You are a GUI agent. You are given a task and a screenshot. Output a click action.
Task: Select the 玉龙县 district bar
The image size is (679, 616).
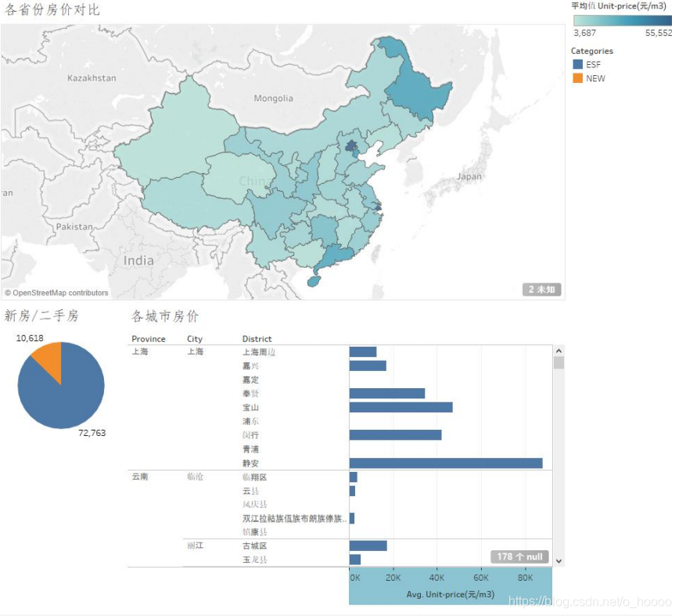(x=354, y=560)
